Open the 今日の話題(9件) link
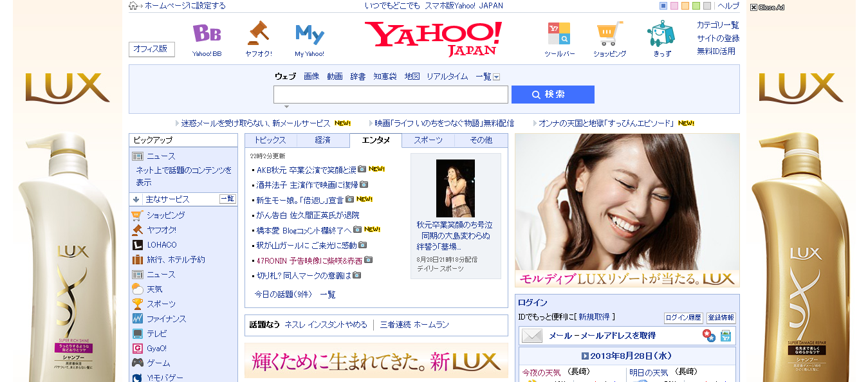 click(x=283, y=295)
